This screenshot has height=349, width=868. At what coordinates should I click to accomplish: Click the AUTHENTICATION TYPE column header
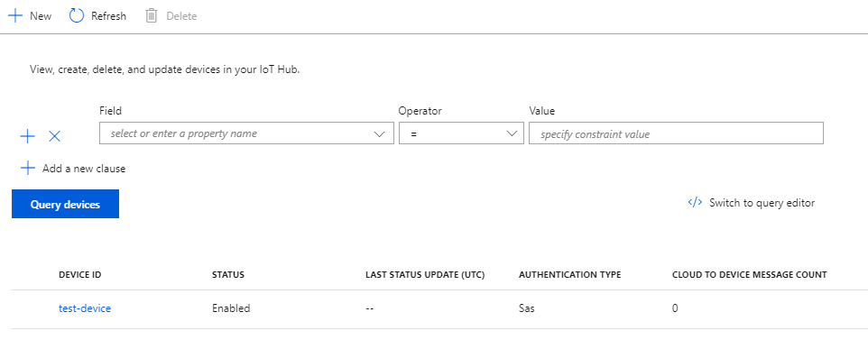(x=569, y=274)
